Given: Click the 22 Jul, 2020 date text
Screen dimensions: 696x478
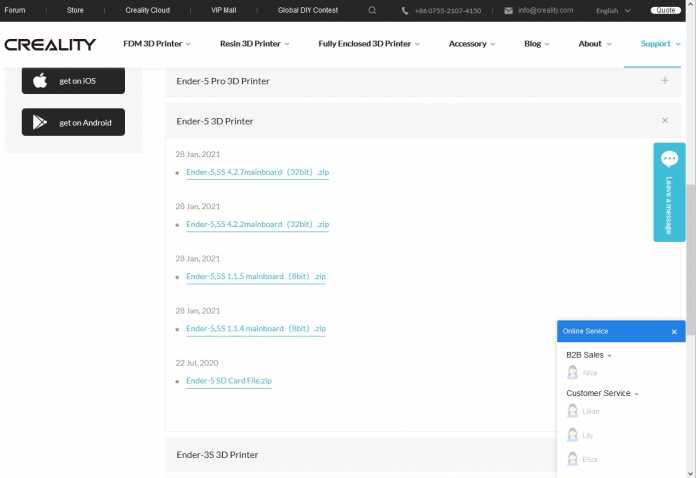Looking at the screenshot, I should pos(197,363).
